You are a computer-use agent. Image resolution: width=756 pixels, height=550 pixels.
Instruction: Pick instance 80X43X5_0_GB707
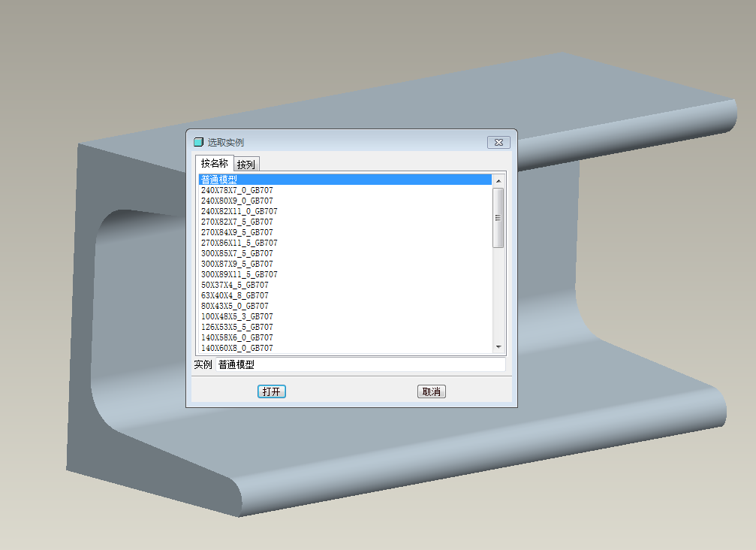tap(234, 306)
